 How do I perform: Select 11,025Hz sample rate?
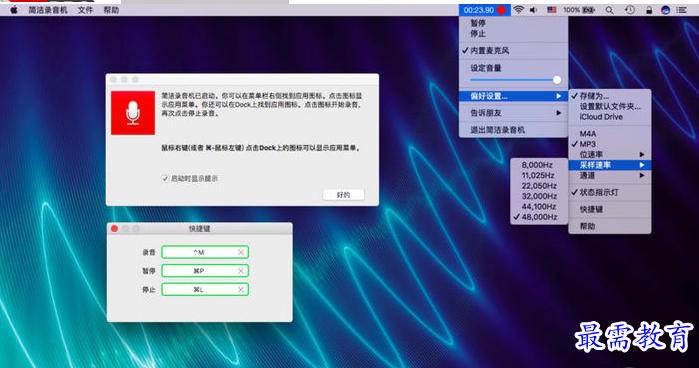(539, 175)
